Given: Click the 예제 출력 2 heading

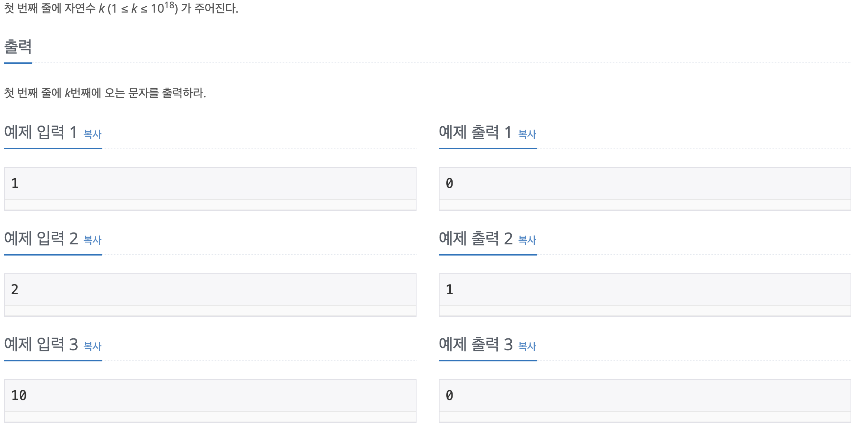Looking at the screenshot, I should [476, 238].
